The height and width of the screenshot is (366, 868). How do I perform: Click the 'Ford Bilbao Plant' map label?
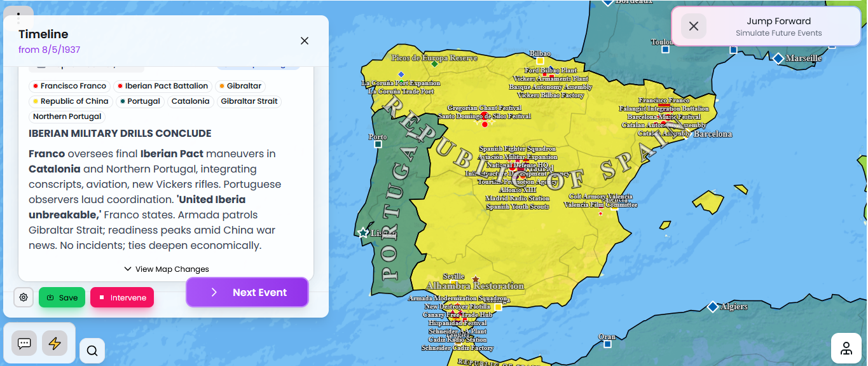(x=551, y=70)
